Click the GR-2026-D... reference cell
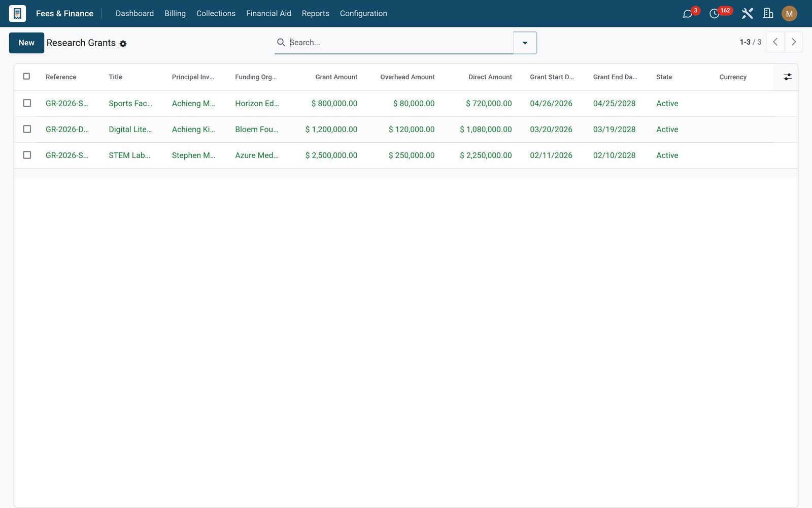 click(67, 130)
